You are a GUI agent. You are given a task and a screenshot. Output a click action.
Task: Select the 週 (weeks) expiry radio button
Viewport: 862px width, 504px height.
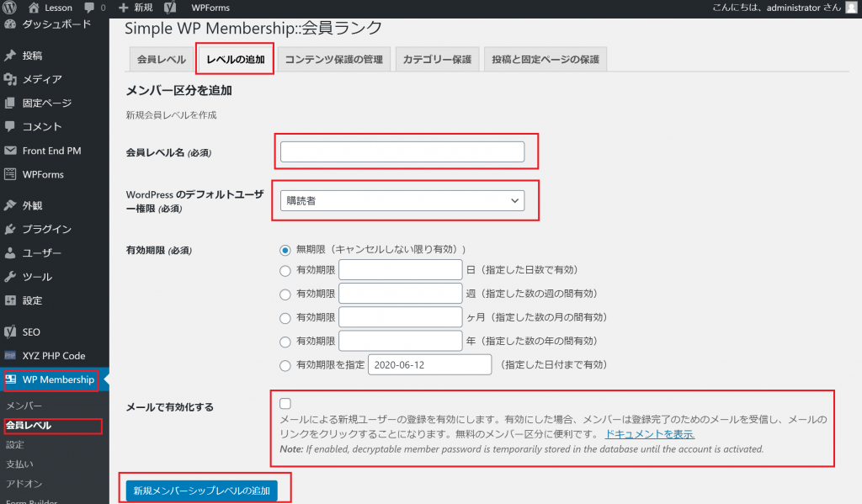(285, 294)
